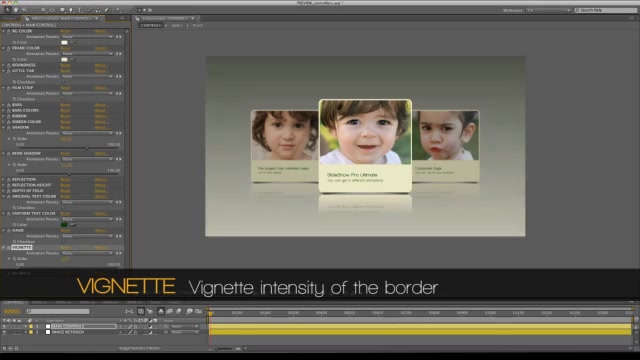
Task: Hide the IMAGE RETOUCH layer eye
Action: [x=4, y=332]
